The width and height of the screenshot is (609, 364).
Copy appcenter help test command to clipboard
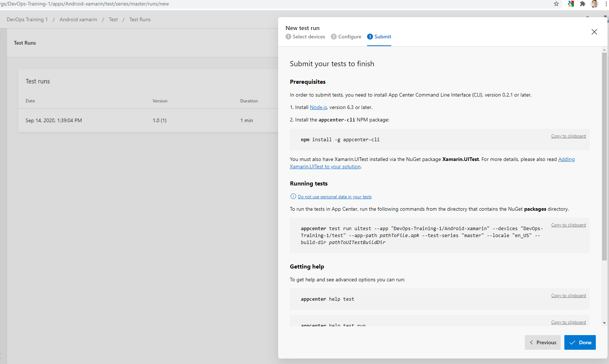click(x=568, y=296)
